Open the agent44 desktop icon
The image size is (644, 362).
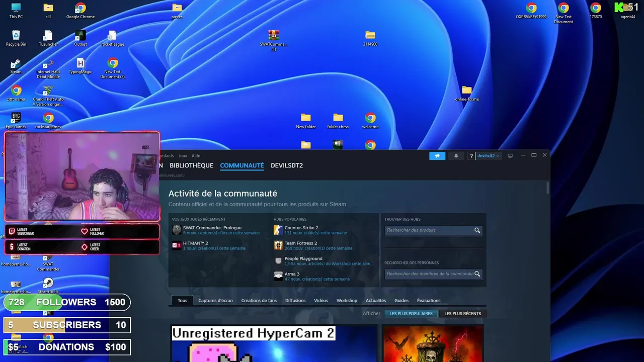click(628, 11)
